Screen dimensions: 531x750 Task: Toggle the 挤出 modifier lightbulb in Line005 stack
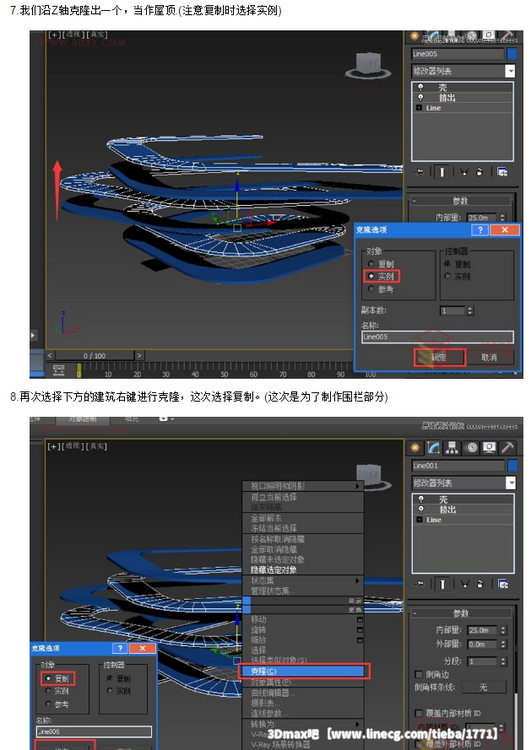tap(420, 97)
